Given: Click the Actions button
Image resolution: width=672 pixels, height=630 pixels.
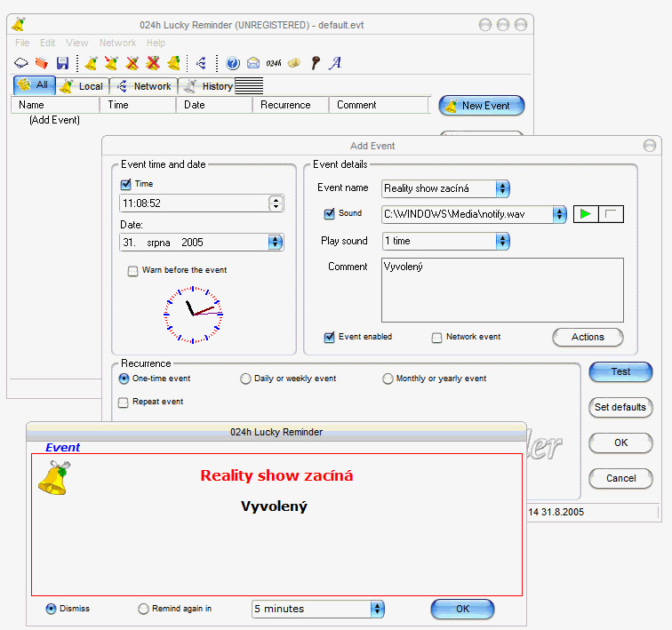Looking at the screenshot, I should [588, 337].
